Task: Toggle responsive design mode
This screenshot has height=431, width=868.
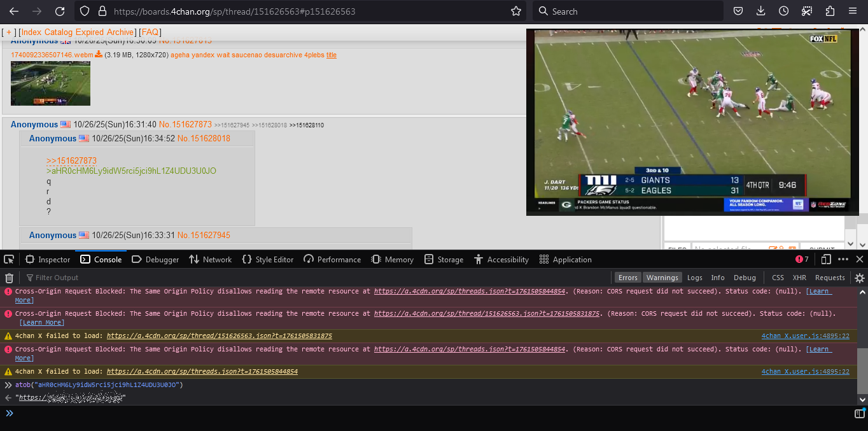Action: coord(826,259)
